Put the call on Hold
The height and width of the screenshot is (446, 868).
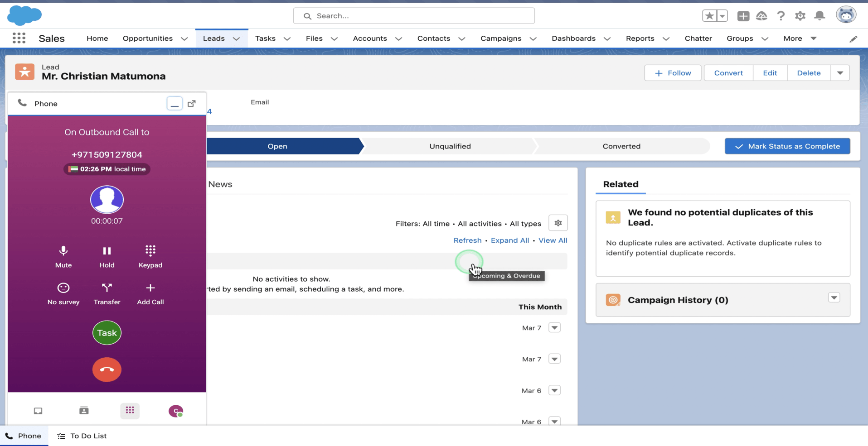pos(107,256)
